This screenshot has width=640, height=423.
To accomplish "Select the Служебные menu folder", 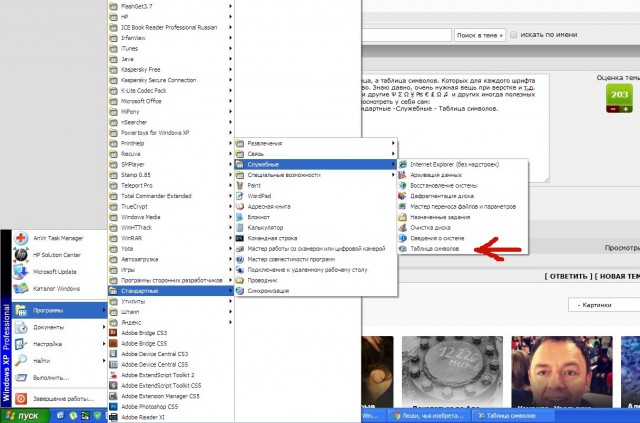I will pos(316,165).
